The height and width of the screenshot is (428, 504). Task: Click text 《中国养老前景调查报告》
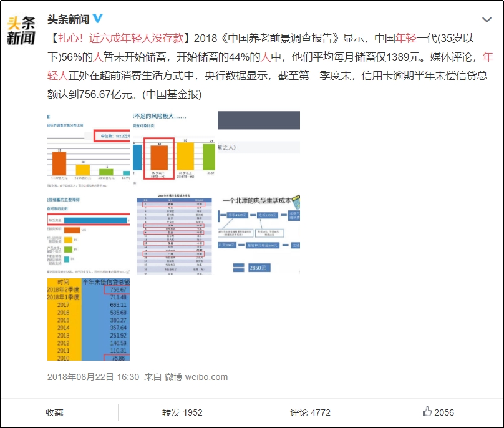(281, 38)
